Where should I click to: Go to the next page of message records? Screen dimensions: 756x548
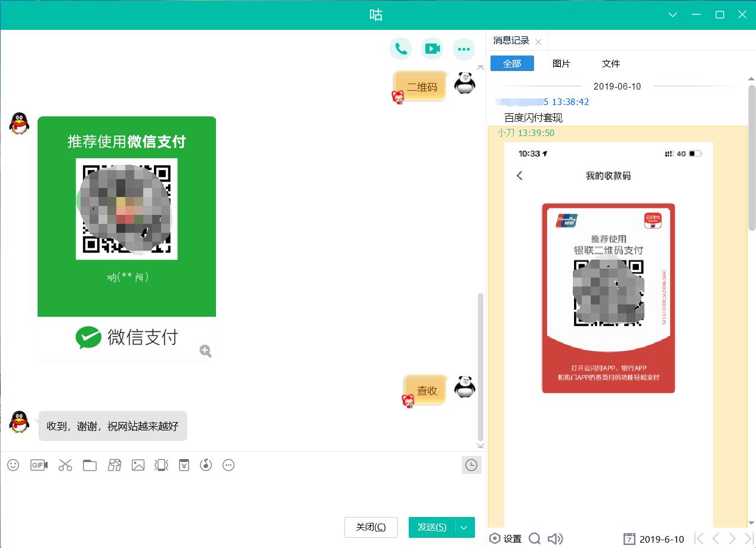733,538
